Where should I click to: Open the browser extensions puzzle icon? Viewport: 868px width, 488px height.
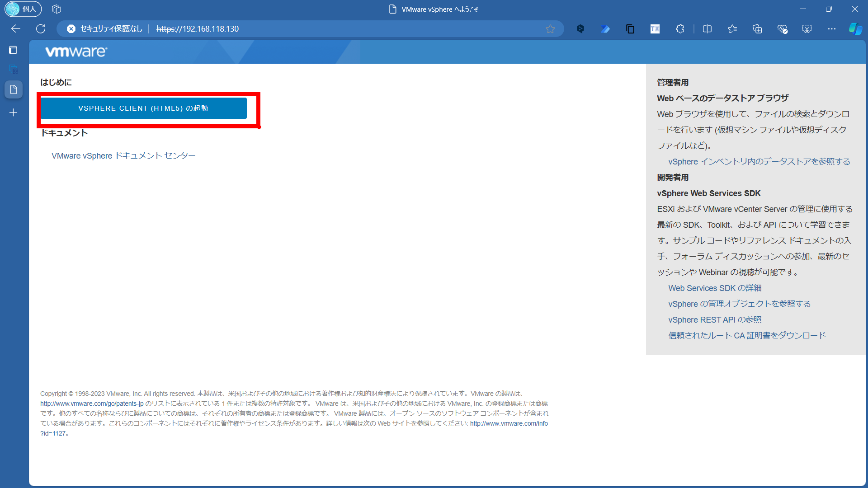pyautogui.click(x=680, y=29)
